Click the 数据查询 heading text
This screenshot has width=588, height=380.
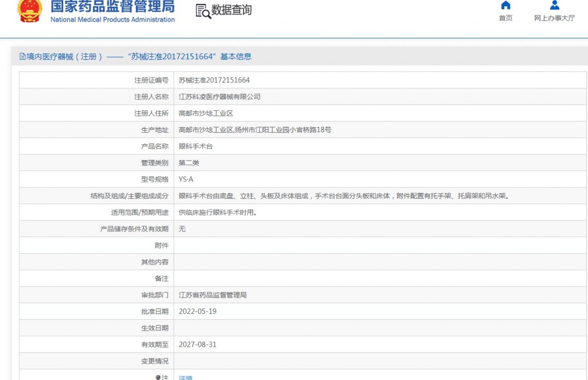pyautogui.click(x=231, y=10)
